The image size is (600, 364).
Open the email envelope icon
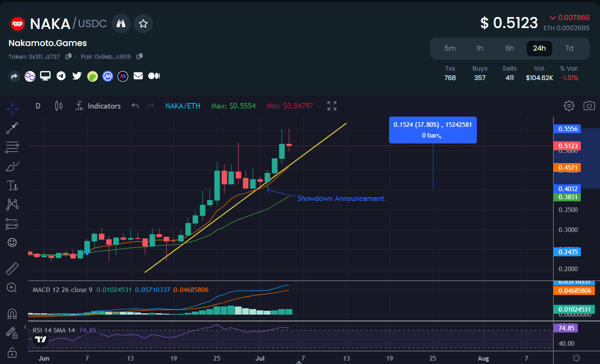coord(138,76)
